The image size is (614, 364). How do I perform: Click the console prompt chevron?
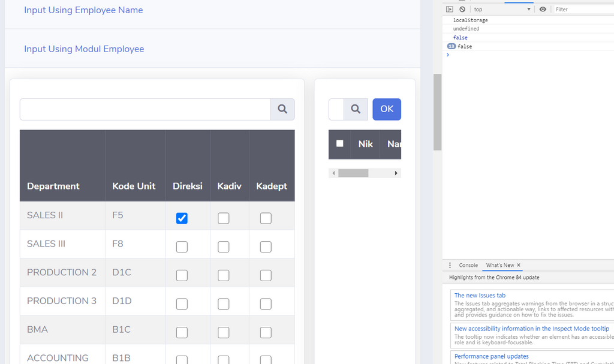click(x=448, y=55)
